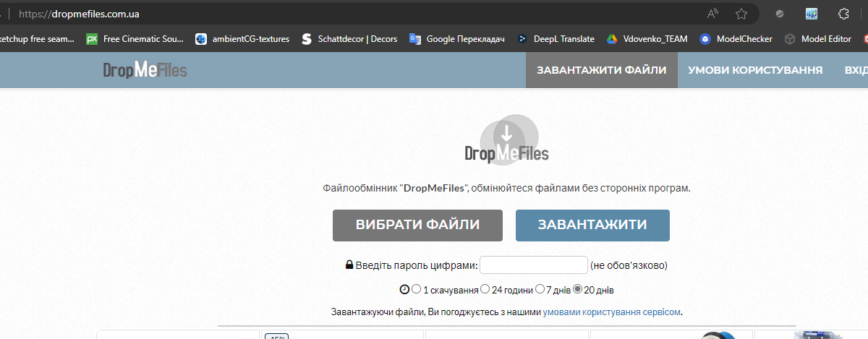868x339 pixels.
Task: Open the ambientCG-textures bookmark
Action: pyautogui.click(x=242, y=39)
